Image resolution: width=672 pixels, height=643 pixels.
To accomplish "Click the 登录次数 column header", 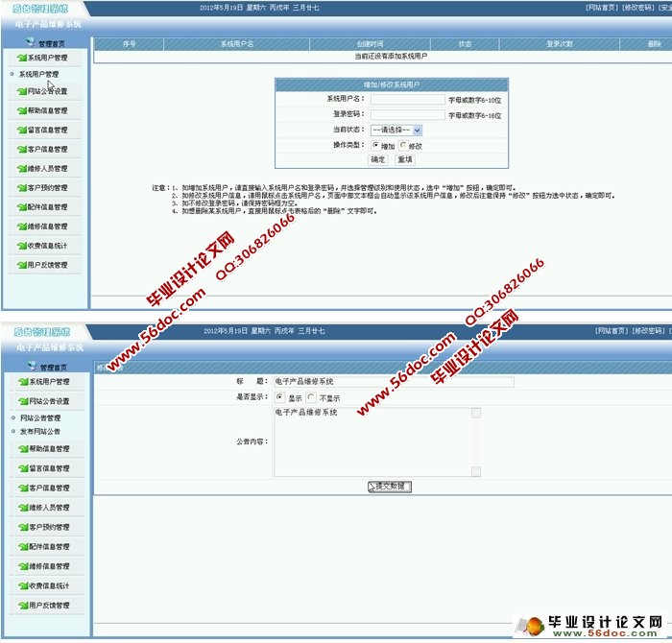I will coord(560,44).
